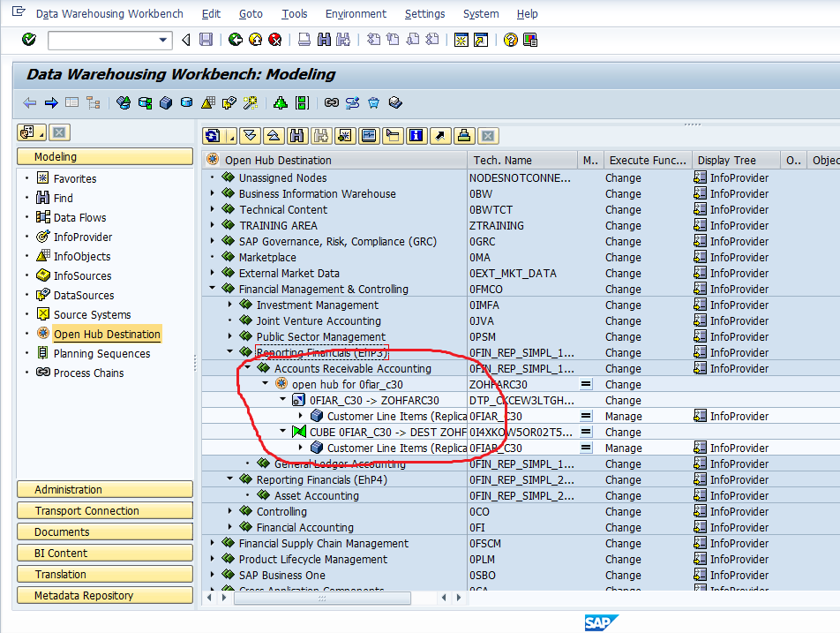Click the Documents button
This screenshot has width=840, height=633.
coord(105,531)
